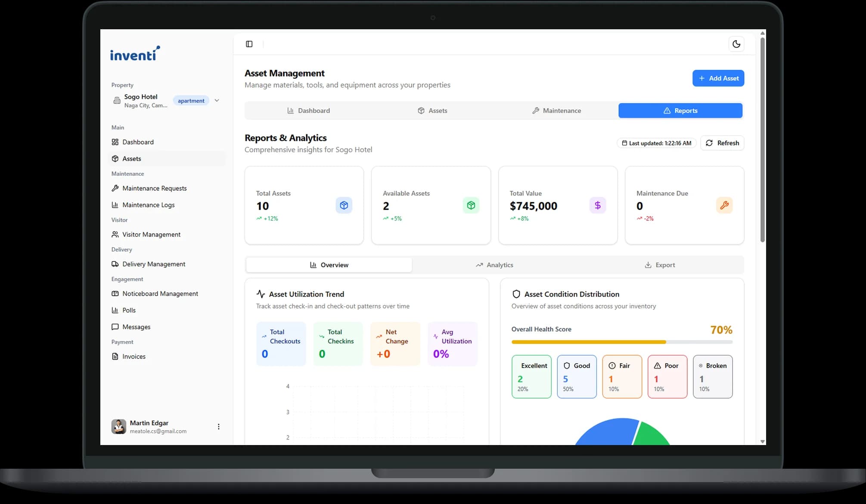Select the Maintenance tab
The image size is (866, 504).
(556, 111)
